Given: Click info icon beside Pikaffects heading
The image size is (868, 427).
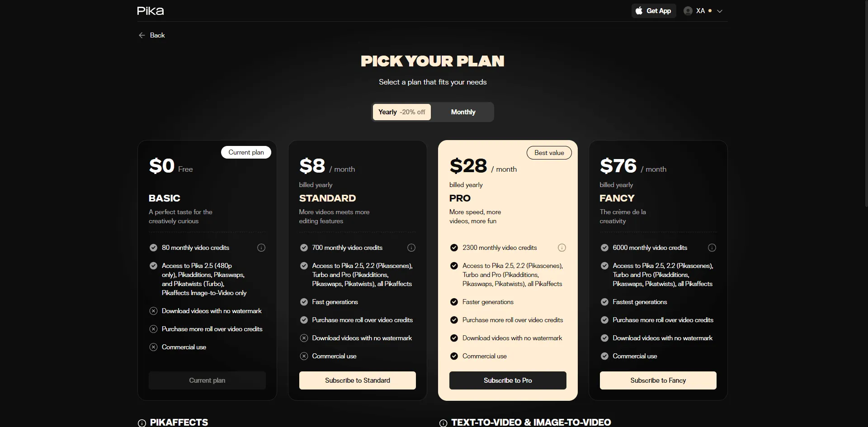Looking at the screenshot, I should coord(142,423).
